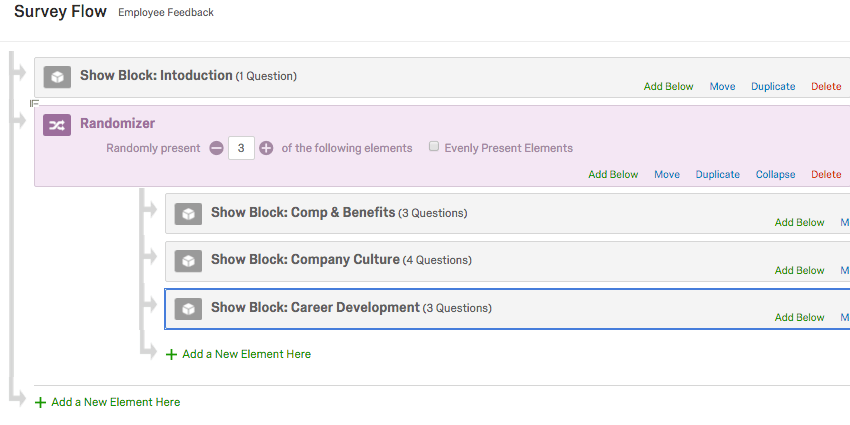Delete the Randomizer element
Image resolution: width=850 pixels, height=425 pixels.
(x=826, y=174)
